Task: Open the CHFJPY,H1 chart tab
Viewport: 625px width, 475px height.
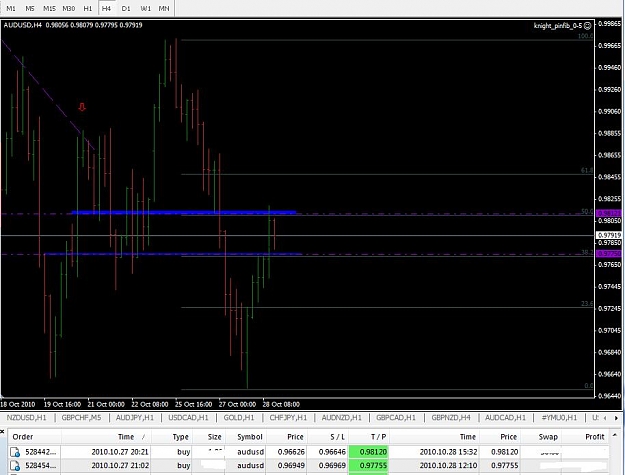Action: tap(288, 418)
